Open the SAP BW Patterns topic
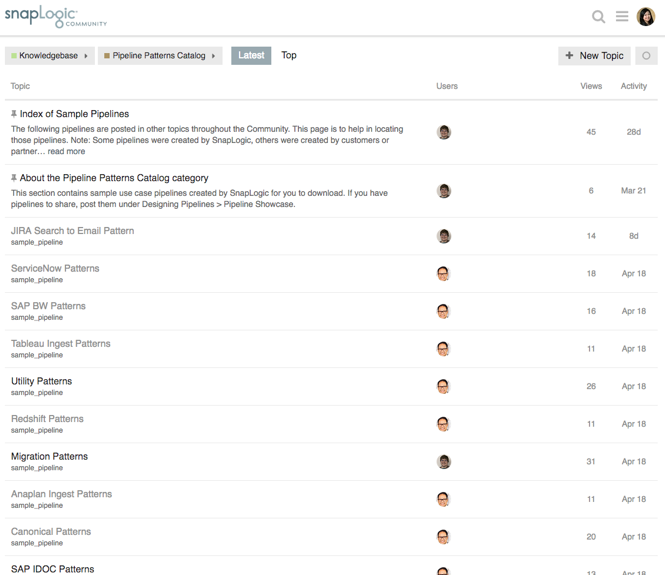 (x=48, y=306)
